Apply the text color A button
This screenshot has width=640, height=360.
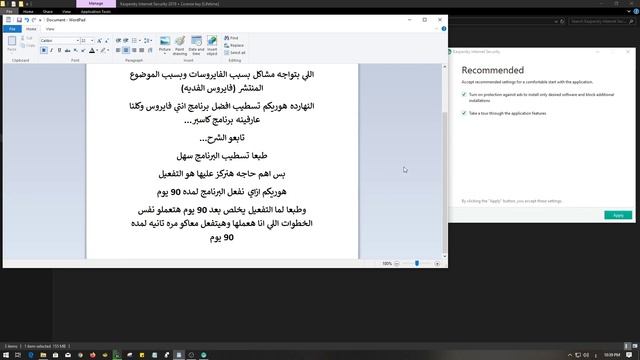pos(92,50)
